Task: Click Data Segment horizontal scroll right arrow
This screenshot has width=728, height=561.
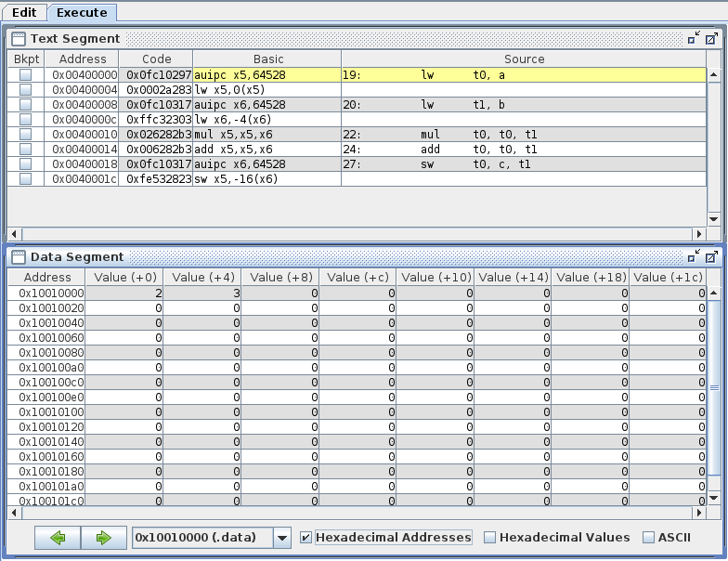Action: tap(698, 513)
